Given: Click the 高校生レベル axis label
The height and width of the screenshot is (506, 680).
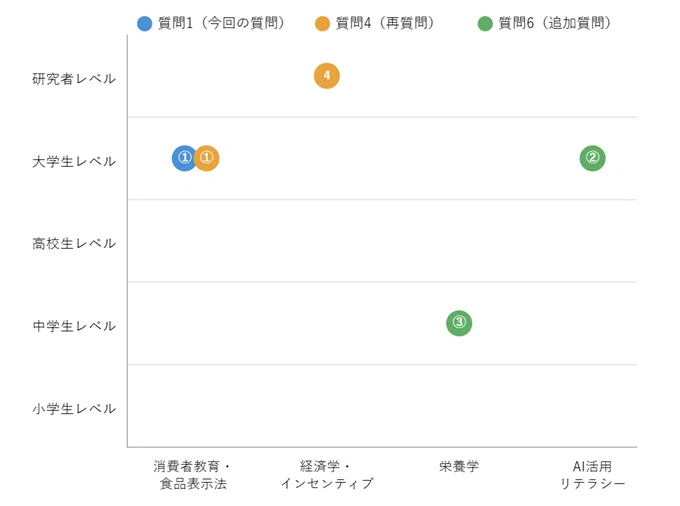Looking at the screenshot, I should click(74, 244).
